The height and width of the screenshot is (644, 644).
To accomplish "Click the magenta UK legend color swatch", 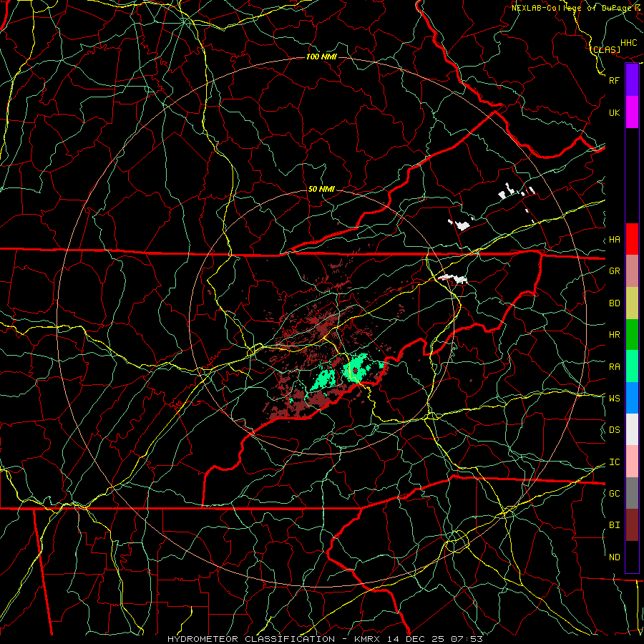I will click(x=632, y=112).
